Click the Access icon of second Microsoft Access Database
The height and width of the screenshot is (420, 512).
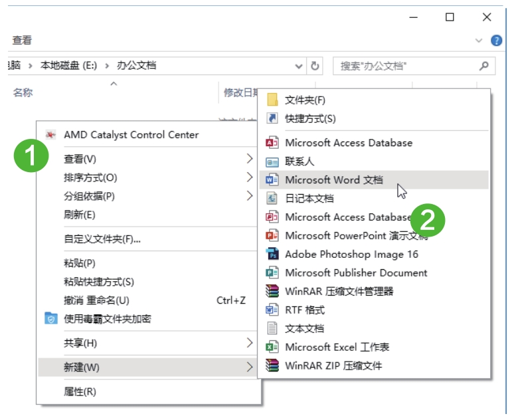[272, 217]
